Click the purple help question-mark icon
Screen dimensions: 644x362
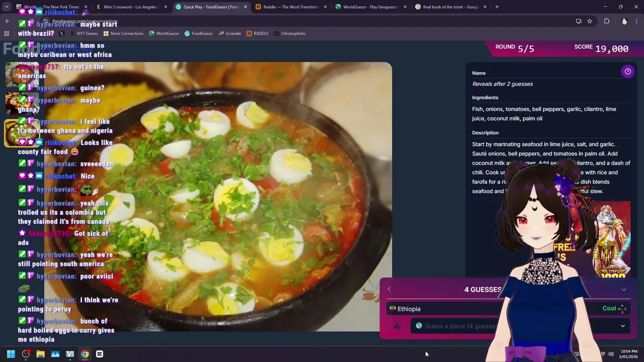click(x=627, y=71)
